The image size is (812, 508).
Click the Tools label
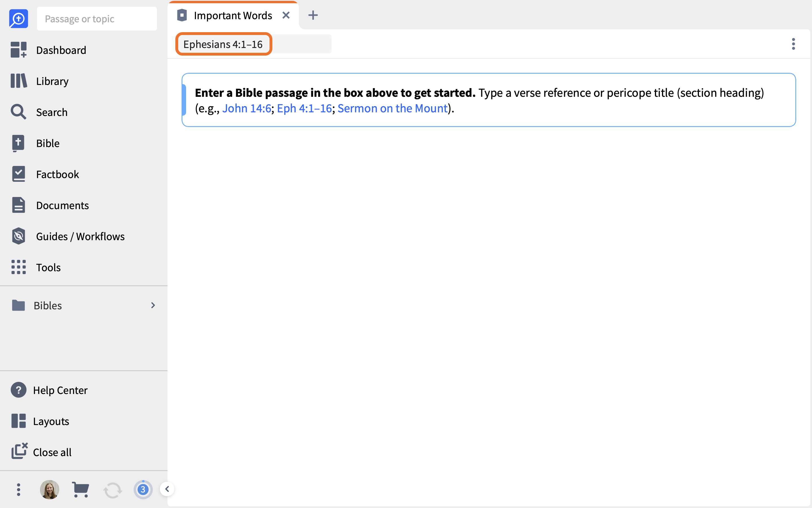(x=48, y=268)
